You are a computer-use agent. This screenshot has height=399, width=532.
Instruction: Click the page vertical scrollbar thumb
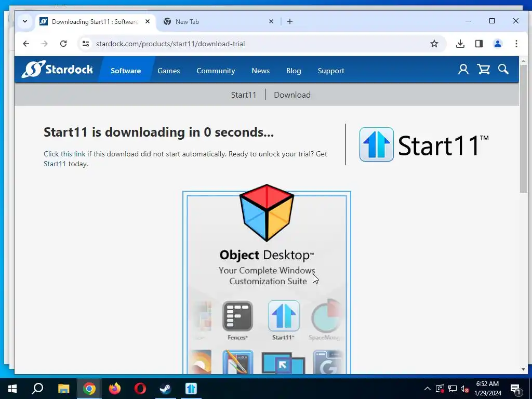523,130
